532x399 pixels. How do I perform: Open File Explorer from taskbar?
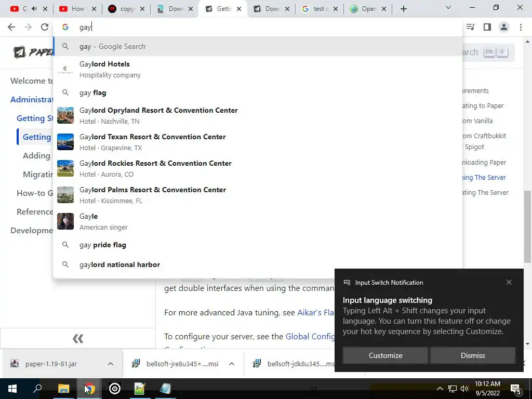(63, 389)
